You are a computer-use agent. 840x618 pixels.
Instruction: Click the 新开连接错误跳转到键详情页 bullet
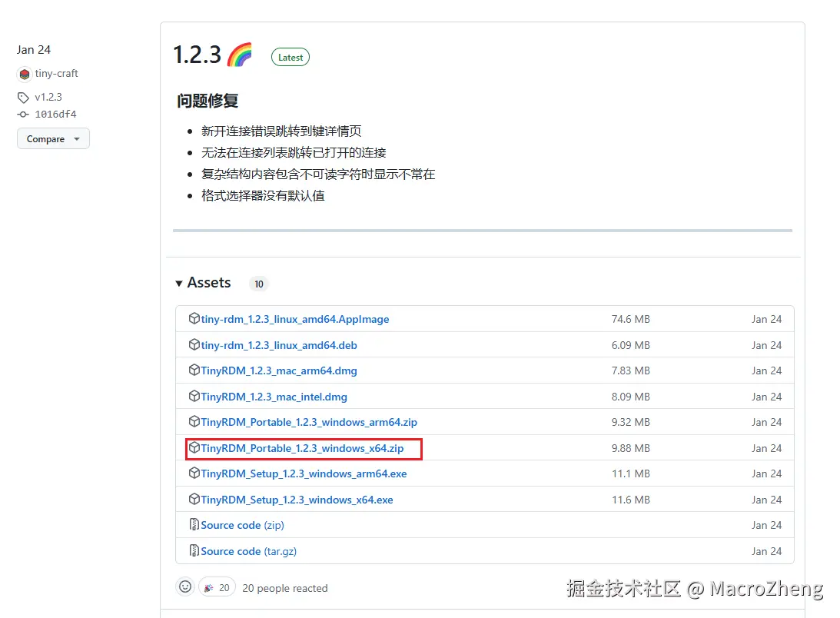click(281, 131)
